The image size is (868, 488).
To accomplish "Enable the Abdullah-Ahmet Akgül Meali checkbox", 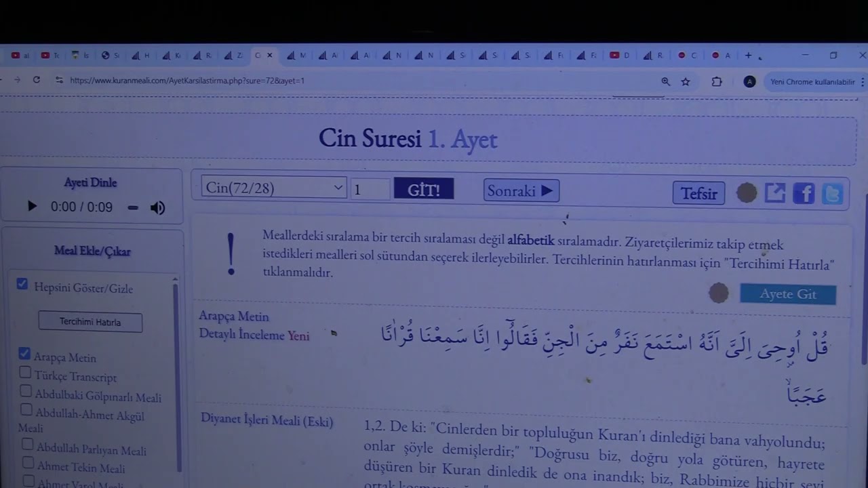I will 26,409.
